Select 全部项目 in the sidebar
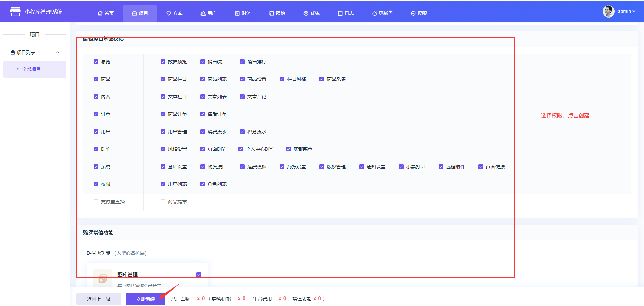The height and width of the screenshot is (306, 644). pyautogui.click(x=31, y=69)
